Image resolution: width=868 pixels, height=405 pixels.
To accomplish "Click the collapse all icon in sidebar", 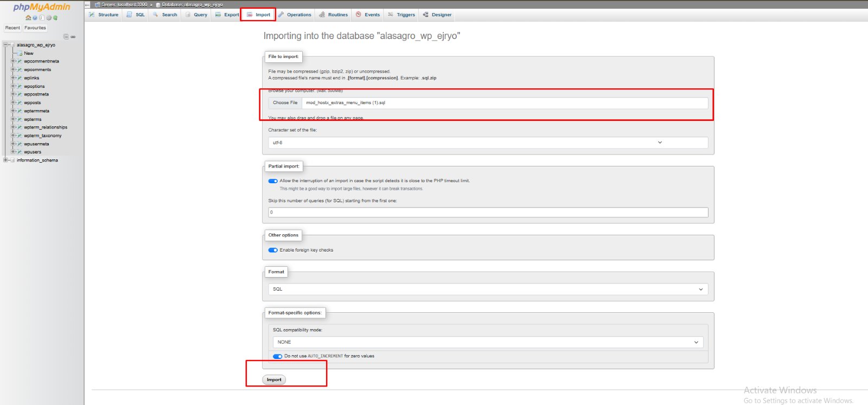I will click(x=66, y=37).
